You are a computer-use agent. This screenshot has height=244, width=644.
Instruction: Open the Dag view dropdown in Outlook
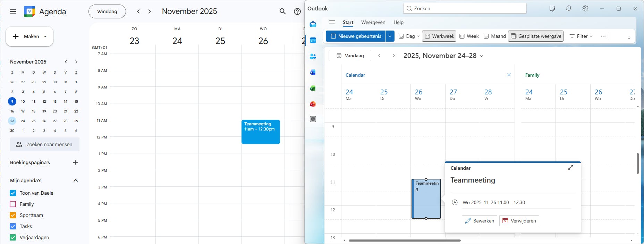[x=418, y=36]
